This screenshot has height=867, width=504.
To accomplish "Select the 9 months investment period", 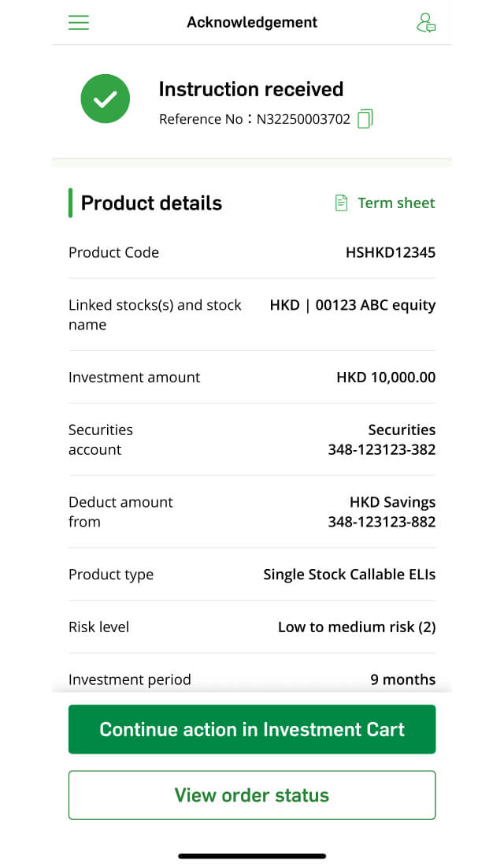I will (403, 679).
